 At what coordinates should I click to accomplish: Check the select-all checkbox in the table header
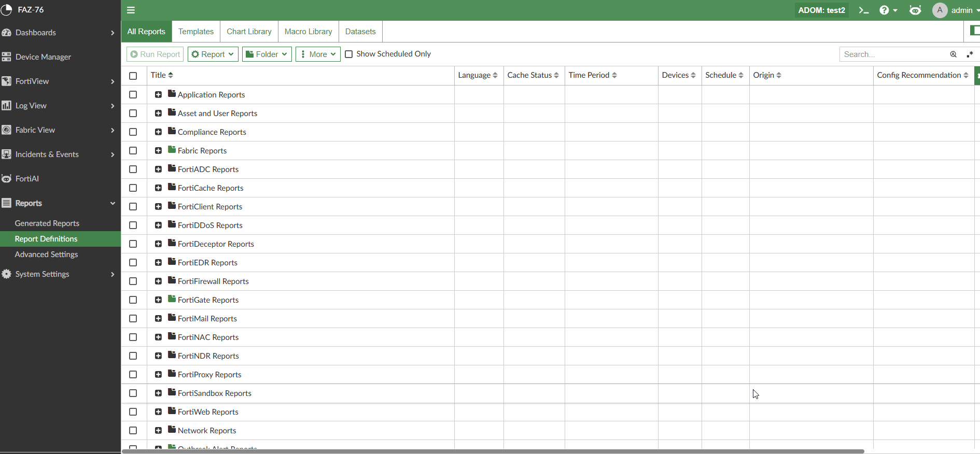[133, 76]
